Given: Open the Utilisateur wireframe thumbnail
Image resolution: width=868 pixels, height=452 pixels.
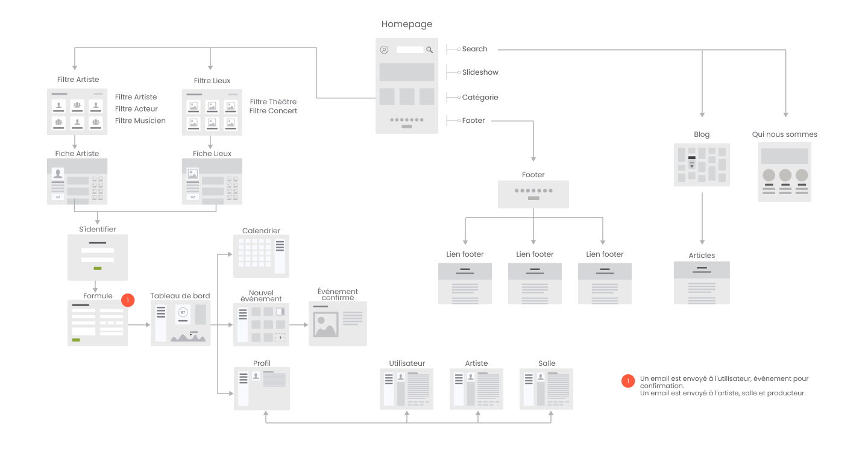Looking at the screenshot, I should point(406,389).
